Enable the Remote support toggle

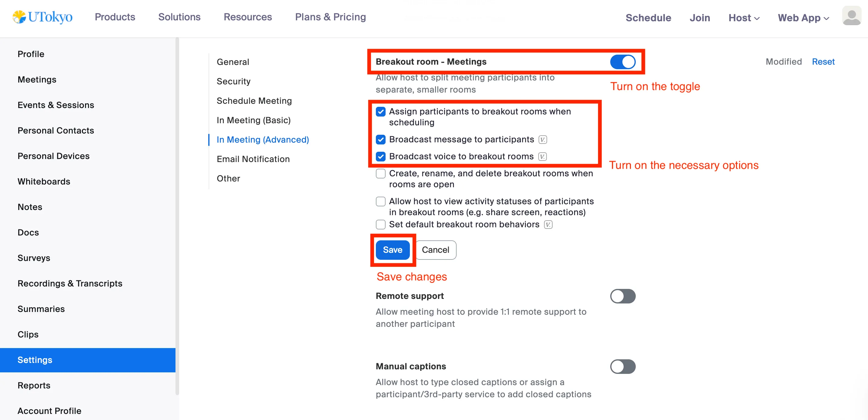(x=622, y=296)
